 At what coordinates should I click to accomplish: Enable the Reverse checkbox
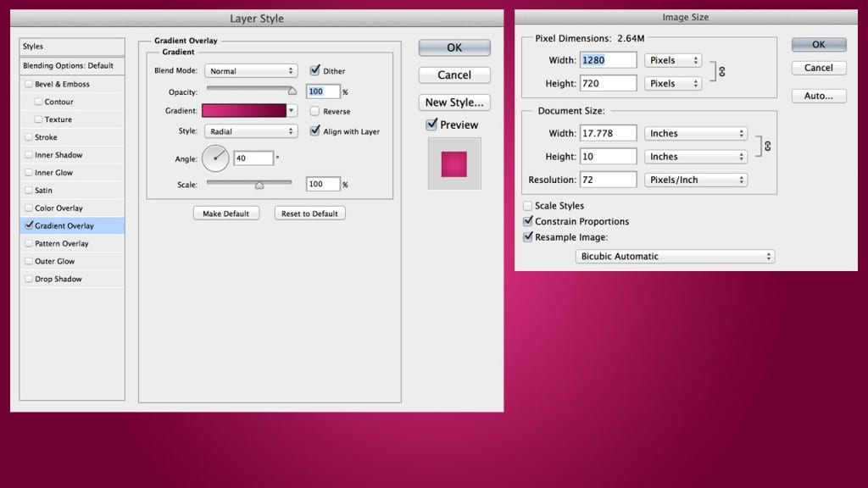tap(315, 111)
